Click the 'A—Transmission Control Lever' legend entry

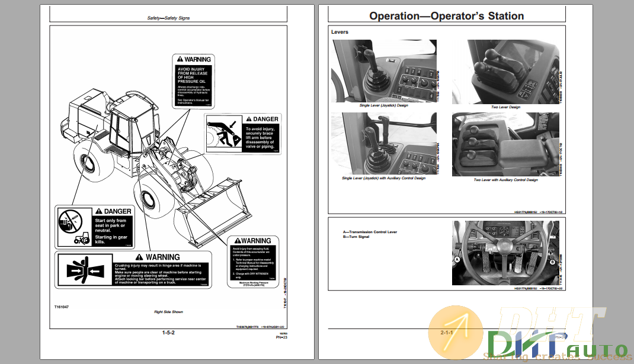370,232
